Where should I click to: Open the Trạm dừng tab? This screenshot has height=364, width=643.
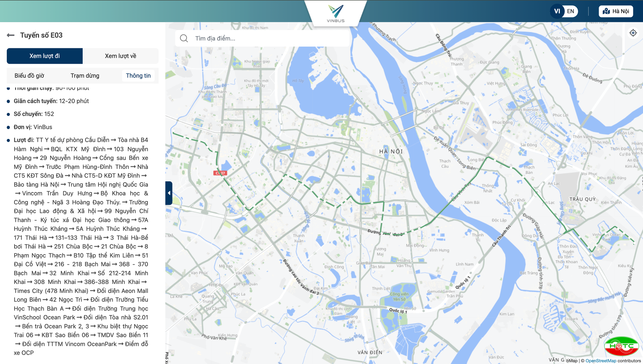(x=85, y=76)
